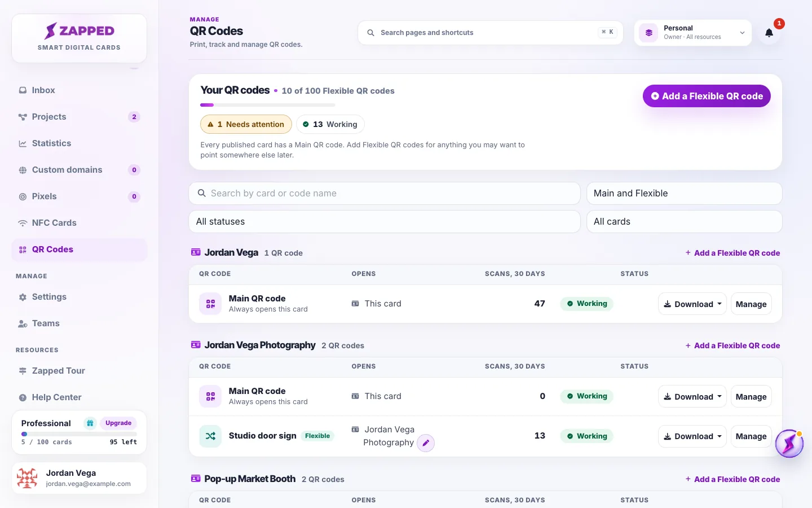This screenshot has width=812, height=508.
Task: Start the Zapped Tour
Action: [80, 371]
